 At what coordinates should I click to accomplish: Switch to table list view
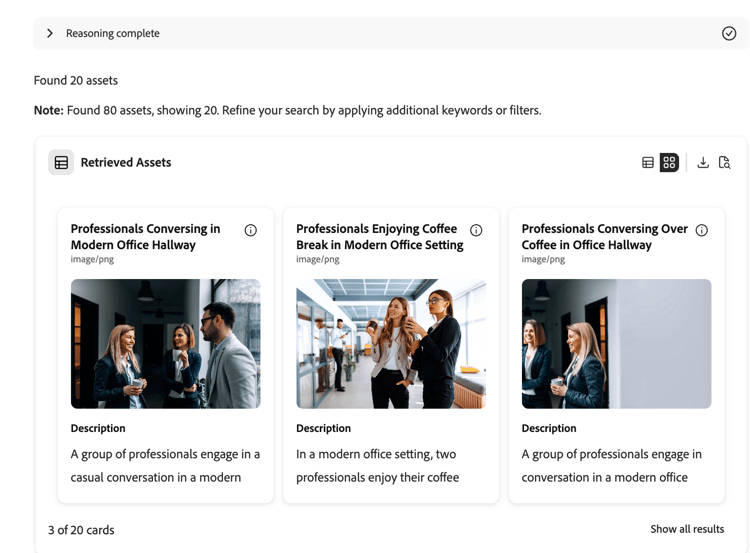(x=648, y=163)
